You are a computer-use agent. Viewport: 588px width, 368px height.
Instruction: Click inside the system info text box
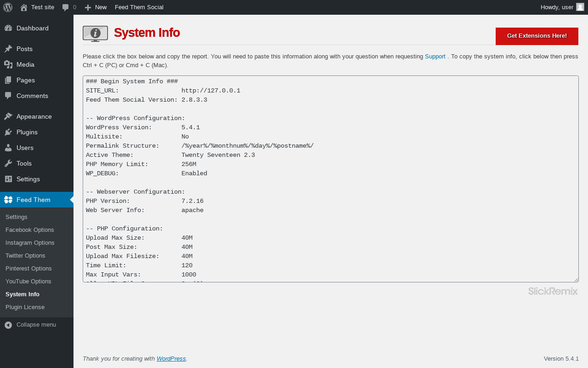tap(331, 179)
